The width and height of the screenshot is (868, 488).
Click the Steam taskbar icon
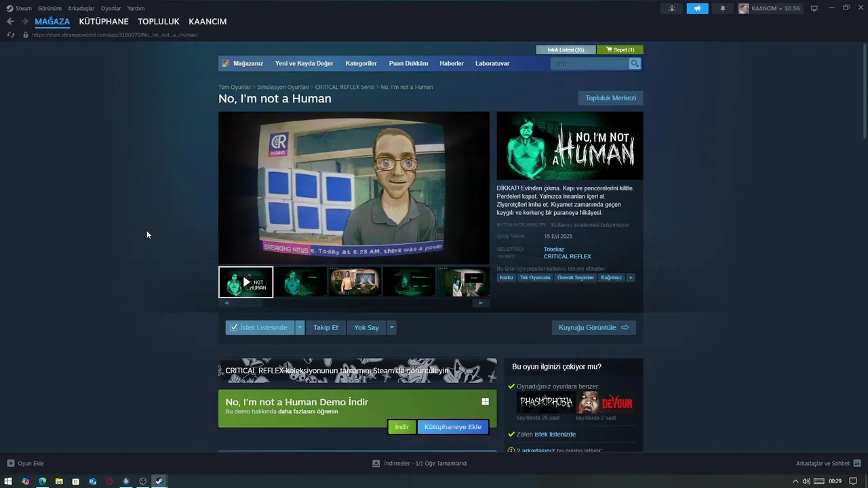(x=159, y=481)
